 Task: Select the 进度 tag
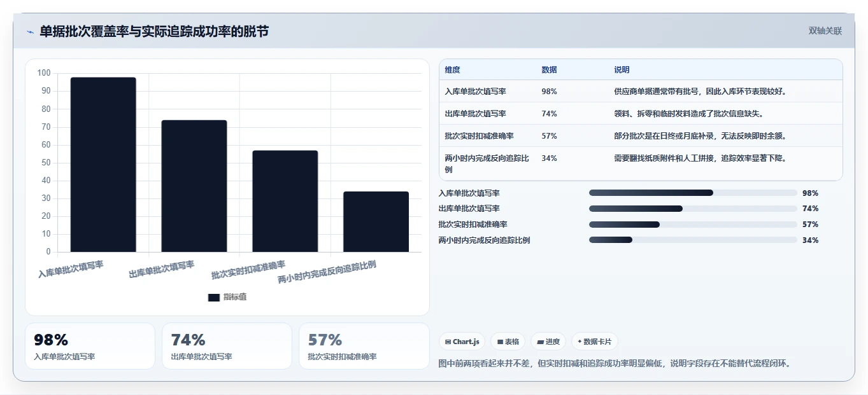[548, 342]
